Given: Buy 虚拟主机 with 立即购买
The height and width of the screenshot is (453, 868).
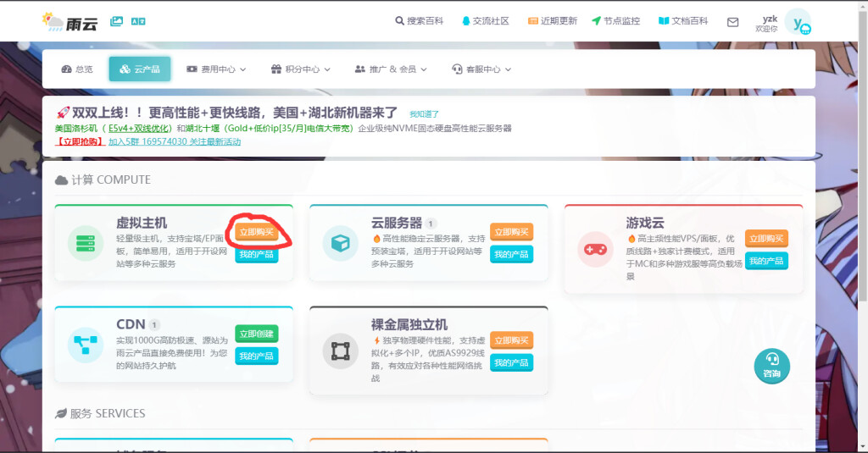Looking at the screenshot, I should [x=256, y=232].
